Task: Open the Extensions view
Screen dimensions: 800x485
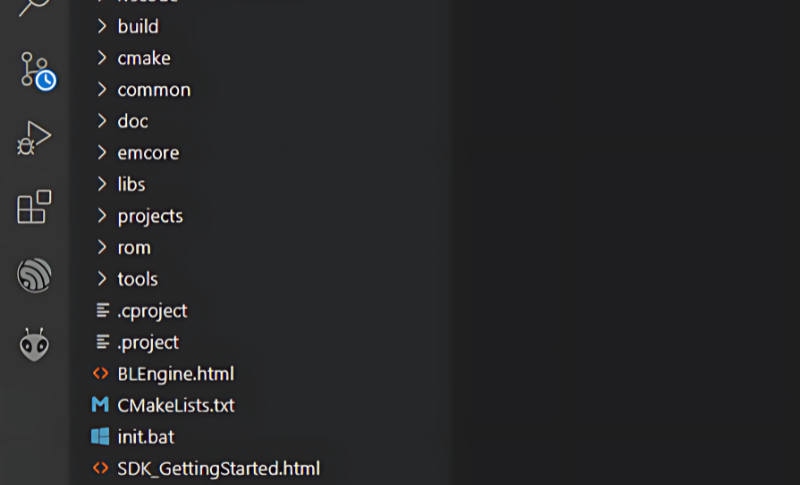Action: (x=34, y=207)
